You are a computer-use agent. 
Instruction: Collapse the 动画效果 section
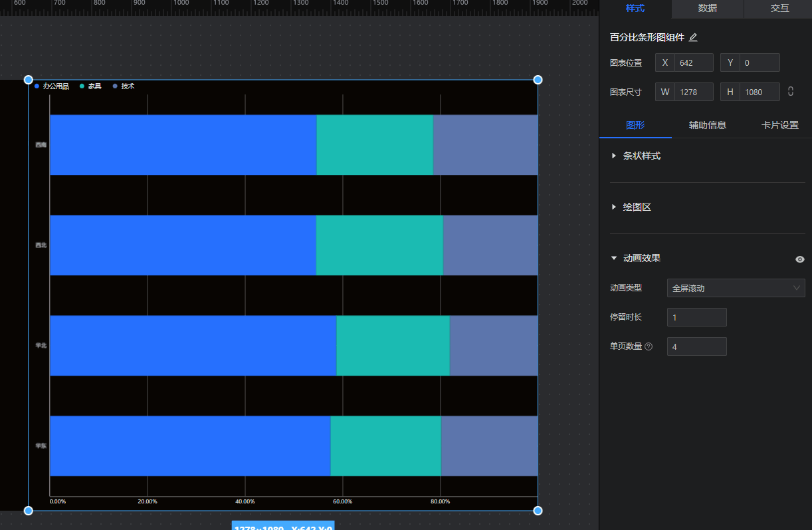click(x=641, y=258)
